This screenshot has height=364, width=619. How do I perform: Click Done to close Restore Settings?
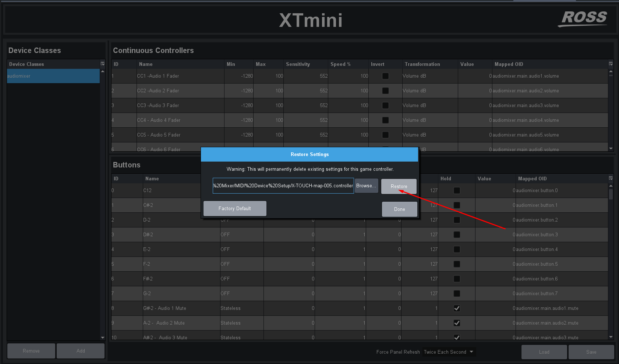pos(400,209)
